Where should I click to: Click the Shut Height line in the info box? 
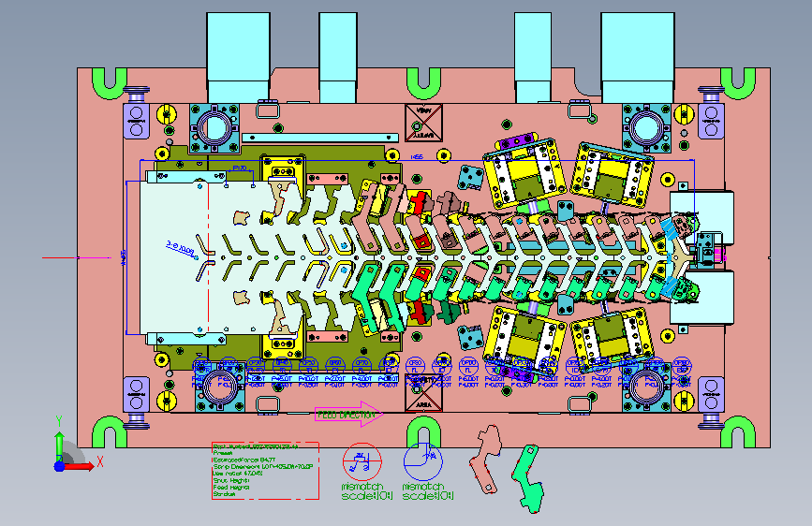pyautogui.click(x=231, y=480)
